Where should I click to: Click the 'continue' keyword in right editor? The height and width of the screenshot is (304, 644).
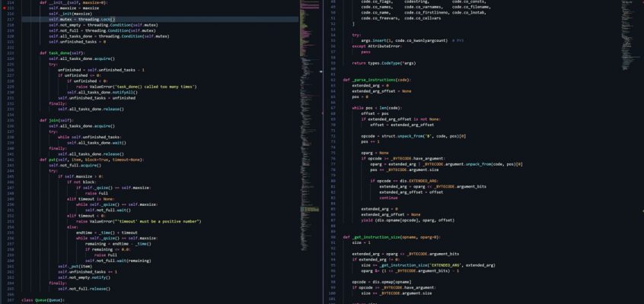click(388, 198)
